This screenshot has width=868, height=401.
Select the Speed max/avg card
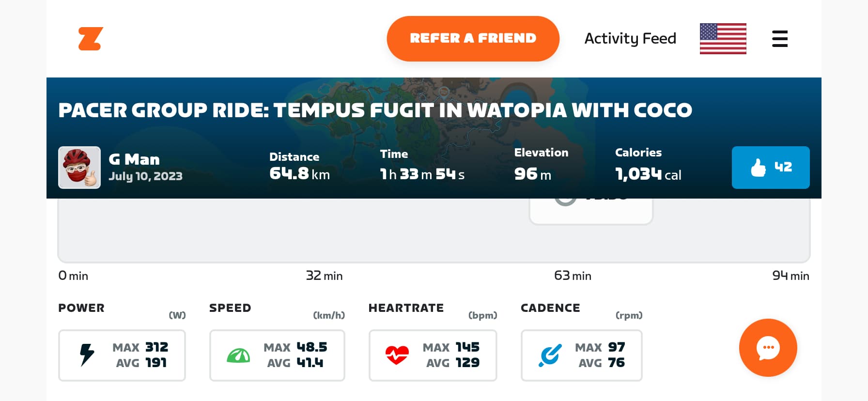point(277,355)
